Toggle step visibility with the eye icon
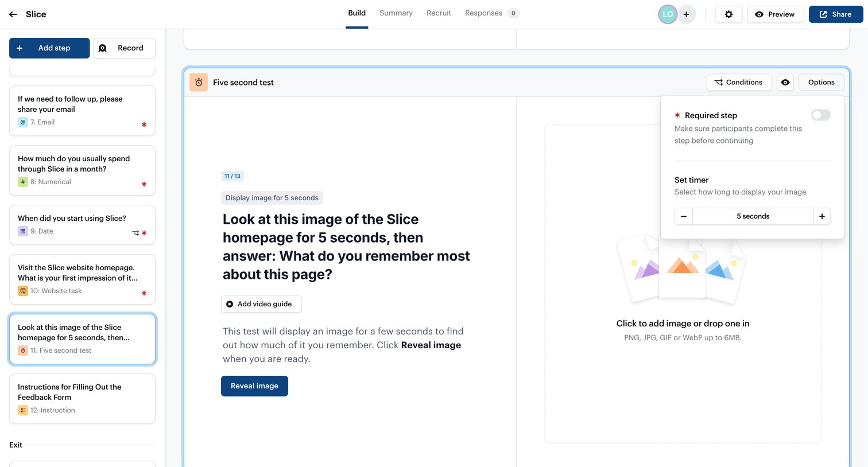 tap(785, 83)
